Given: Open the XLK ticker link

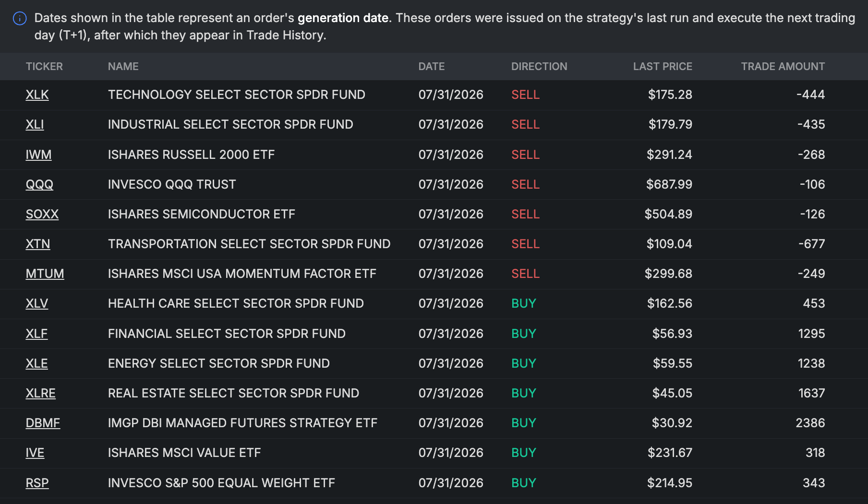Looking at the screenshot, I should (x=37, y=95).
